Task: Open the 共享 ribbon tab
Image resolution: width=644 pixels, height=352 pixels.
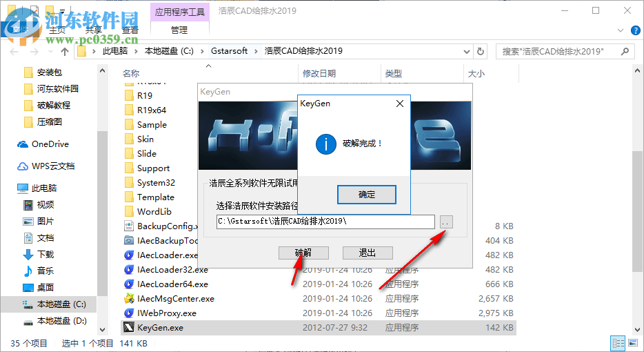Action: coord(94,30)
